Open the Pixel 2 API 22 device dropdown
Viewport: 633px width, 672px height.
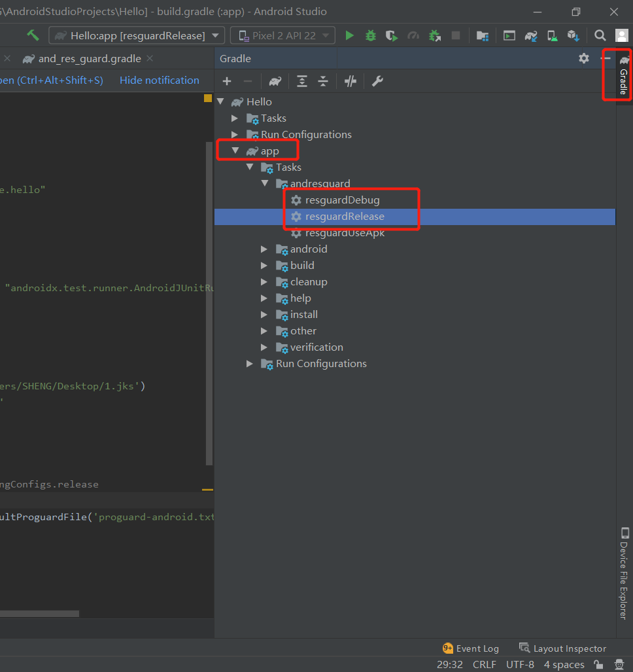(282, 35)
